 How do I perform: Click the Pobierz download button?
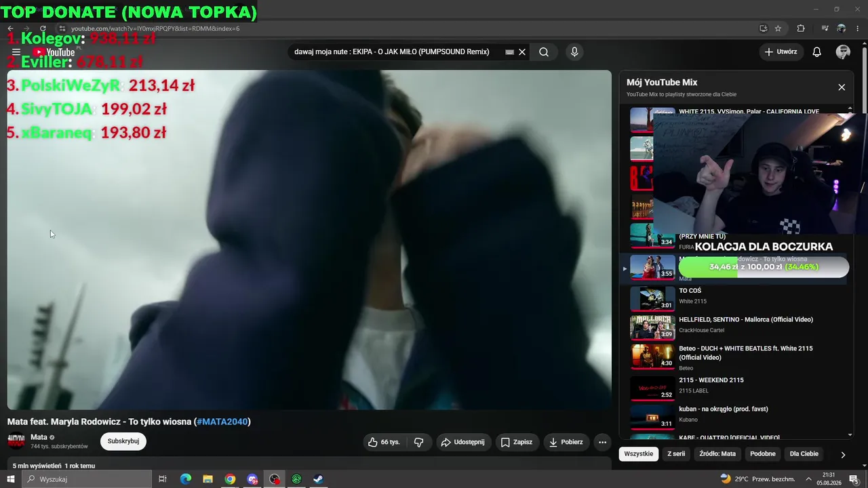pyautogui.click(x=566, y=442)
